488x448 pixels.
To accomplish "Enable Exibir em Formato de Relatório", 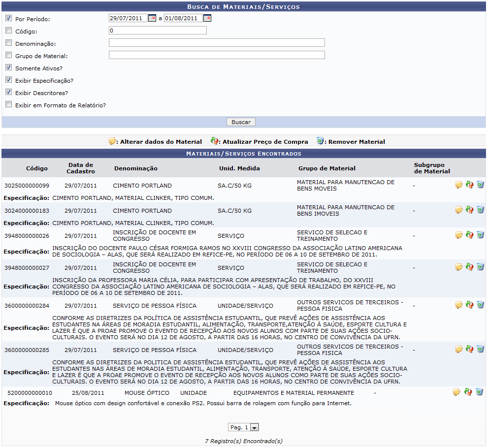I will coord(9,104).
